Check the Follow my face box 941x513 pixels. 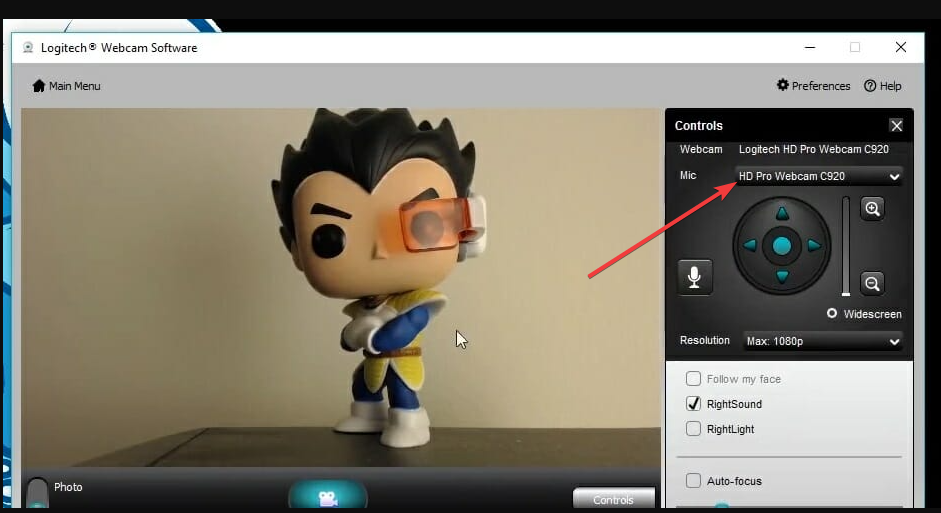click(x=693, y=379)
